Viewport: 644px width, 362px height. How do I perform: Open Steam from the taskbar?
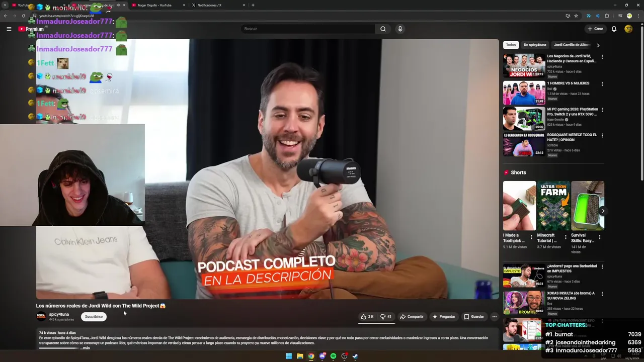coord(355,356)
